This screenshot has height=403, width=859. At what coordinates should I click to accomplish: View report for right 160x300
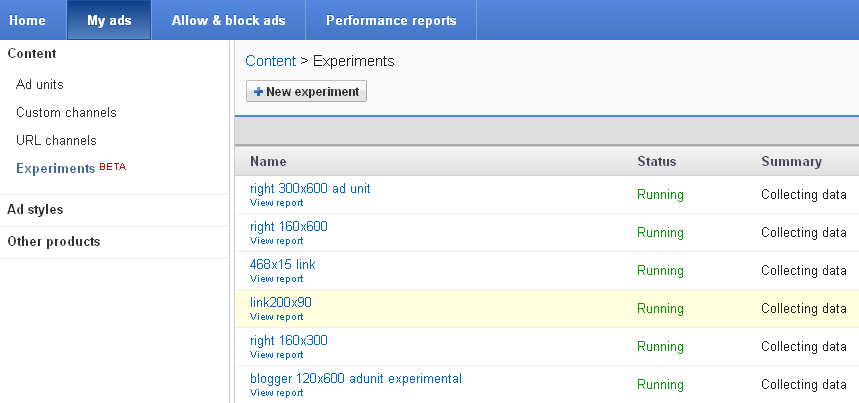point(276,355)
